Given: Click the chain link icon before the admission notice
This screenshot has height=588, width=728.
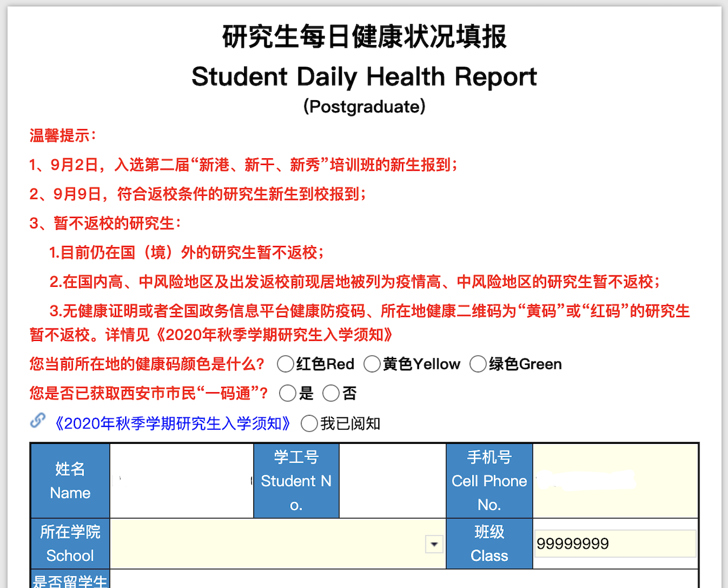Looking at the screenshot, I should [38, 421].
